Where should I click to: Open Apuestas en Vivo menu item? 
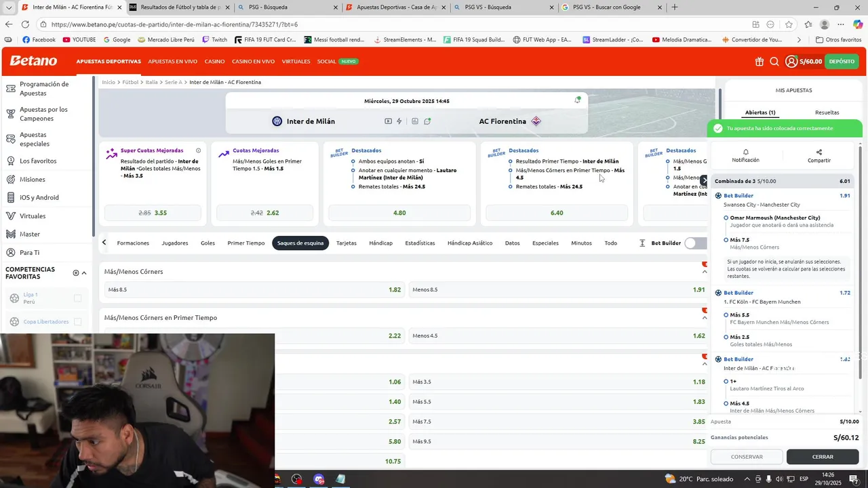coord(173,62)
